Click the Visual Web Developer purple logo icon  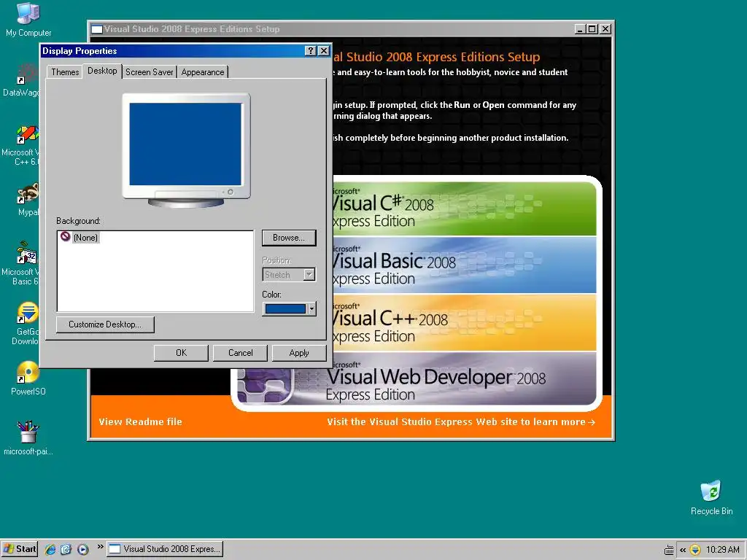tap(265, 385)
